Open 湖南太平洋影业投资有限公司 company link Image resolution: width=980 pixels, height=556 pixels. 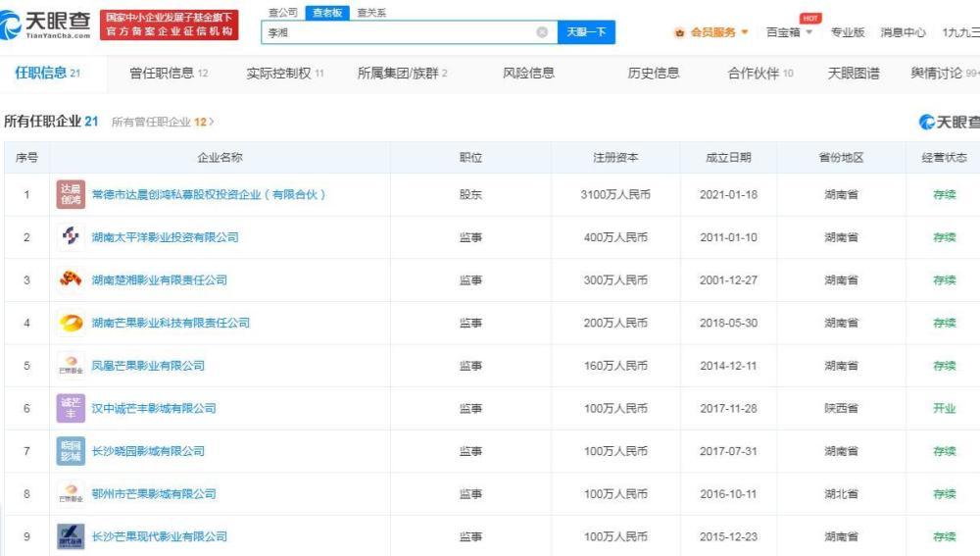(165, 237)
